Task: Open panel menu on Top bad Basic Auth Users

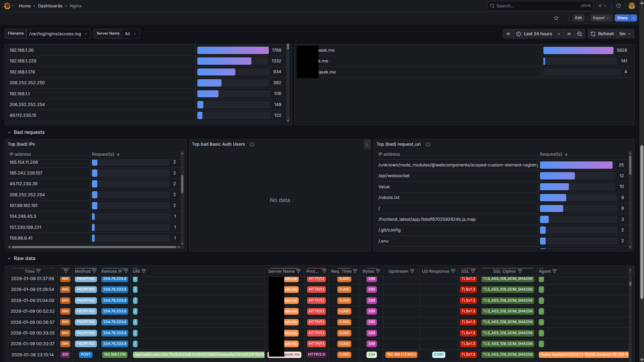Action: click(x=367, y=145)
